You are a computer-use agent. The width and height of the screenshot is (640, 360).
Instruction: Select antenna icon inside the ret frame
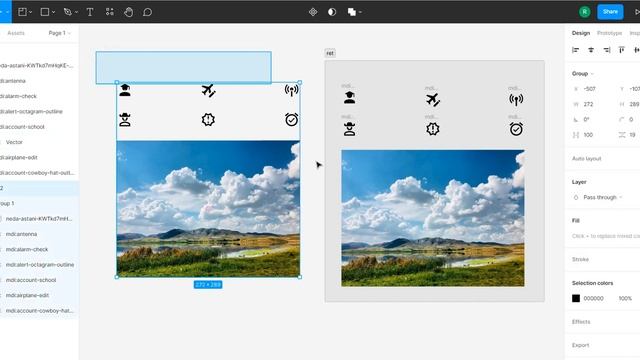516,99
